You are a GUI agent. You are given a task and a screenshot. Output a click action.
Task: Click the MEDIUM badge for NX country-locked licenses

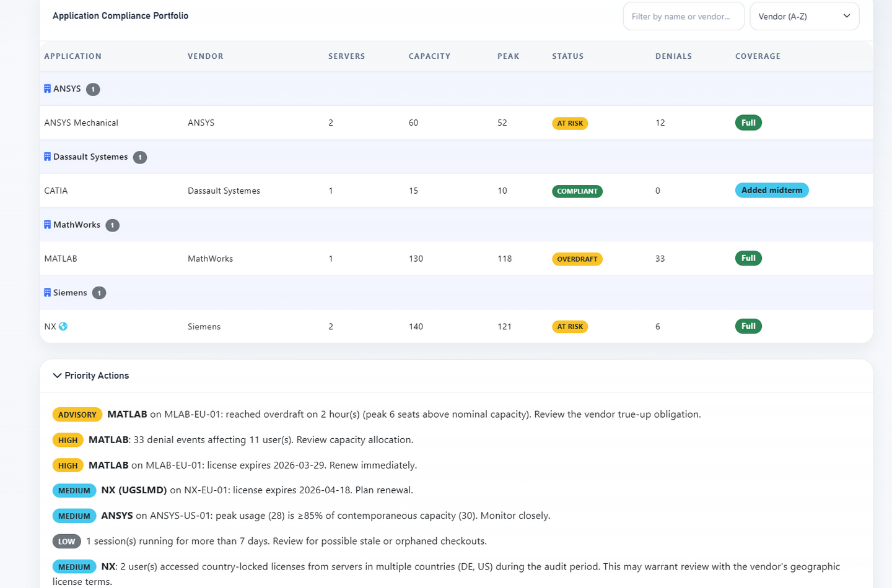tap(74, 567)
